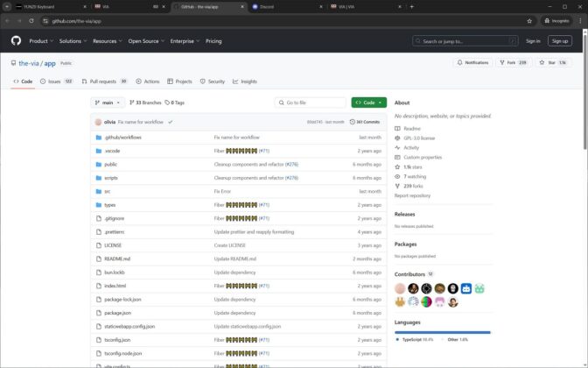
Task: Star the the-via/app repository
Action: click(553, 63)
